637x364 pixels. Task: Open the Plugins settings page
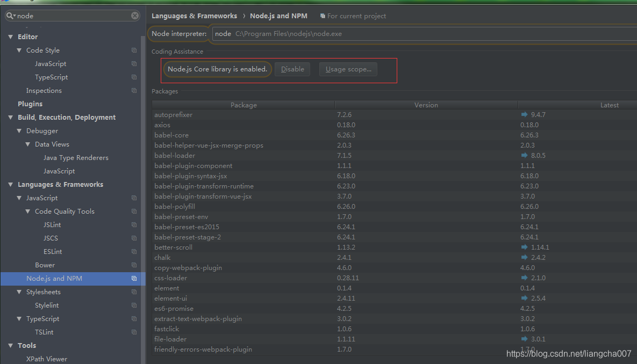[30, 104]
